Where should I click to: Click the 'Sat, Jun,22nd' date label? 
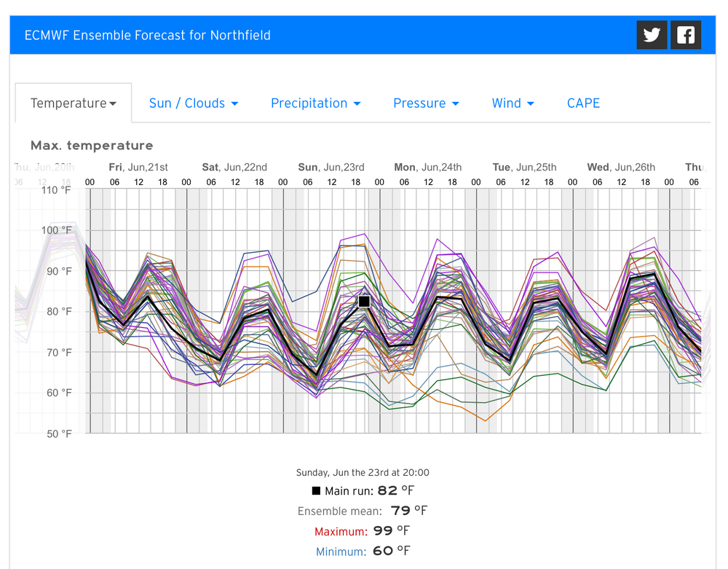pos(234,168)
